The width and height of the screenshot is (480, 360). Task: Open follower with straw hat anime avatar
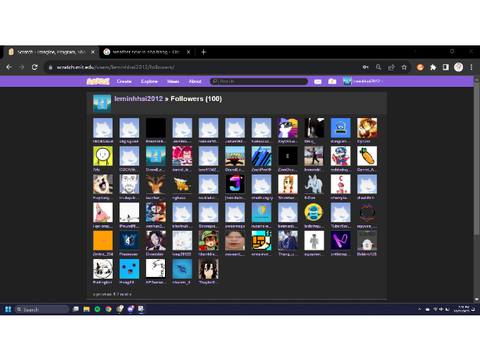tap(367, 128)
